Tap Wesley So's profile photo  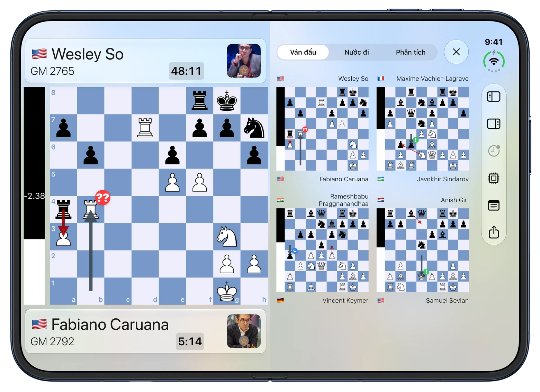pyautogui.click(x=244, y=61)
